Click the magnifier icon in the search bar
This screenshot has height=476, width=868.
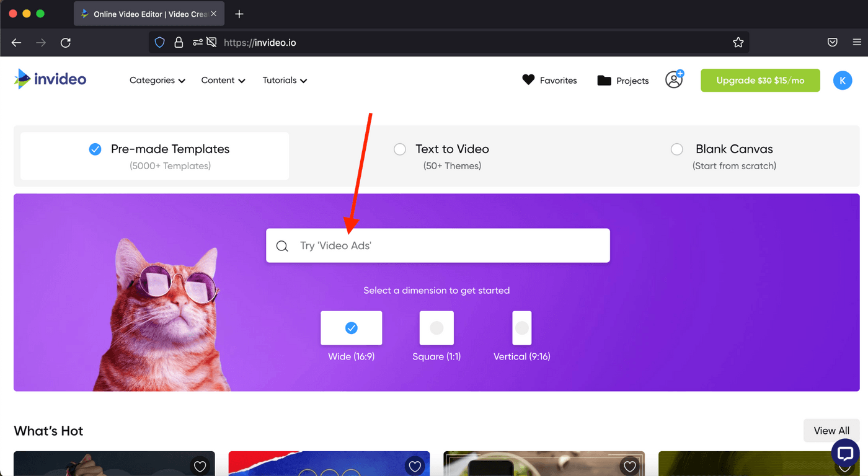click(x=282, y=245)
